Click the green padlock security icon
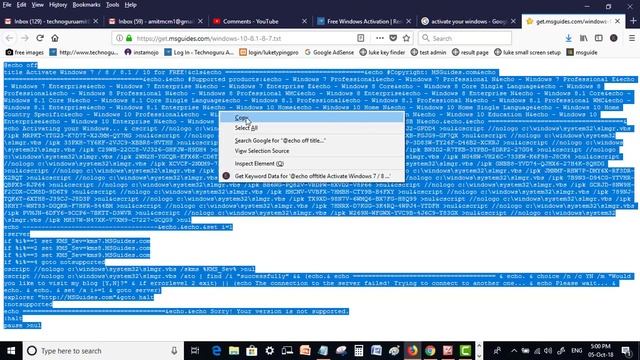The width and height of the screenshot is (640, 360). 129,38
